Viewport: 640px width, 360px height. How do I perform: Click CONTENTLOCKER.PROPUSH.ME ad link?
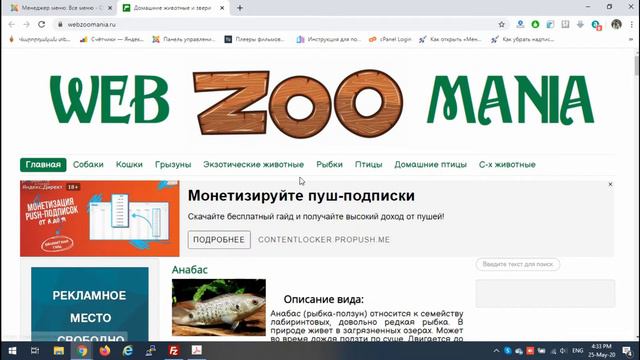(x=324, y=240)
